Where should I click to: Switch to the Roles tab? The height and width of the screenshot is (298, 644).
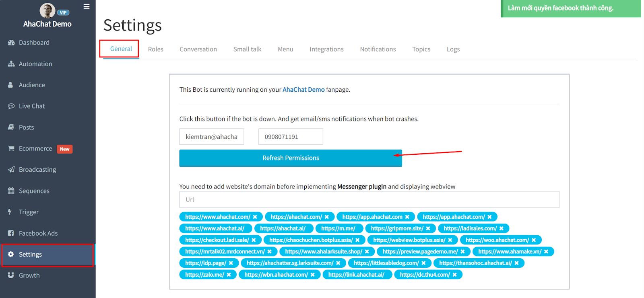click(x=156, y=49)
